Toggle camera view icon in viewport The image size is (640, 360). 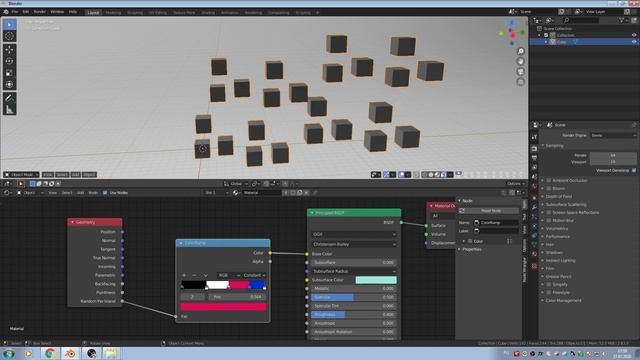click(520, 71)
